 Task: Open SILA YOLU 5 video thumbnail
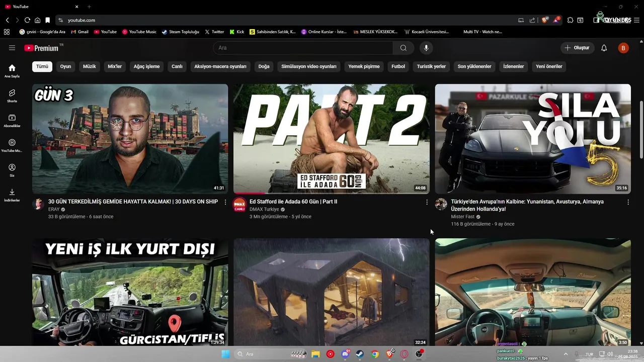[533, 139]
